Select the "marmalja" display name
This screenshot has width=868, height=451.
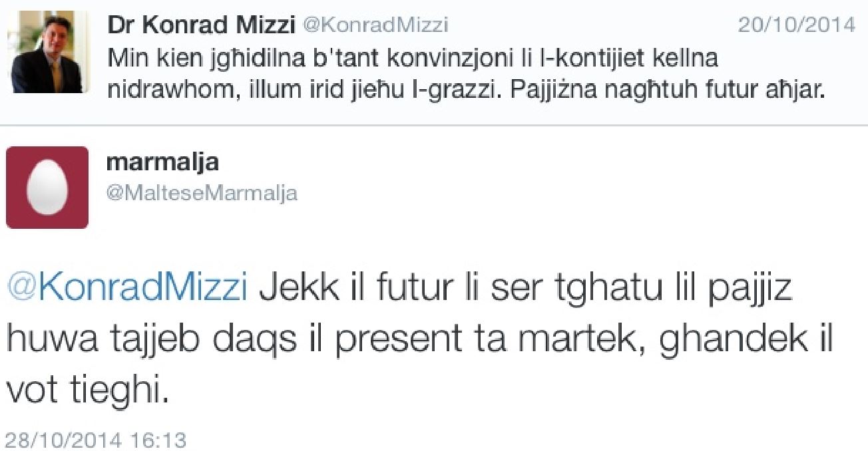point(163,162)
